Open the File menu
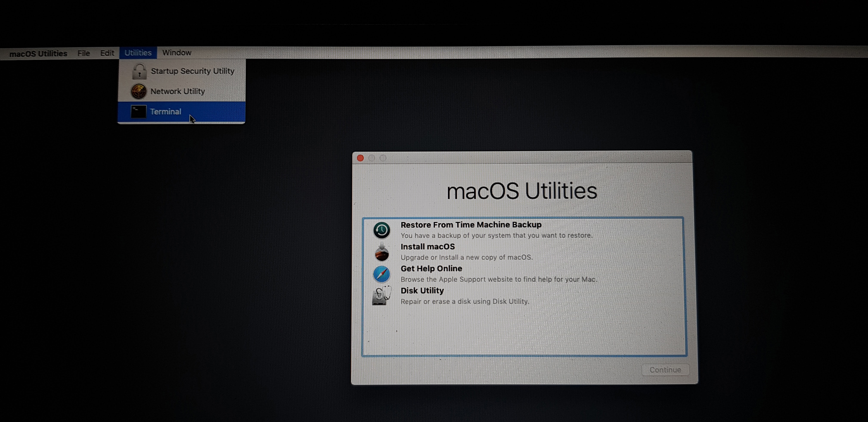Image resolution: width=868 pixels, height=422 pixels. click(x=83, y=53)
